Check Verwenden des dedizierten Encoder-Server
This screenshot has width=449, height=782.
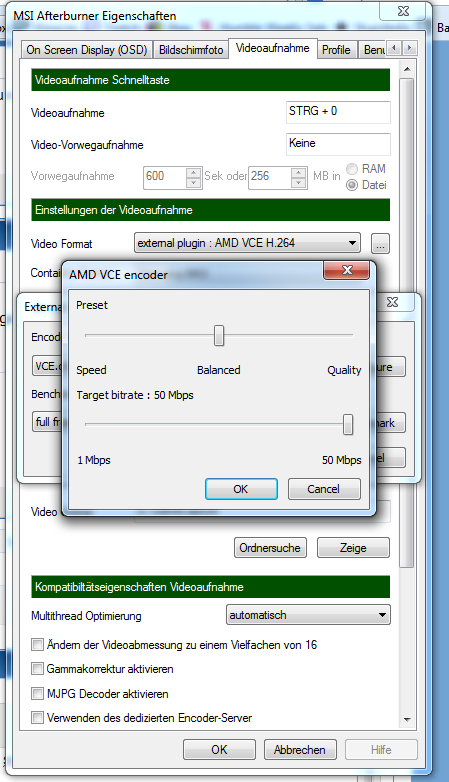[x=37, y=718]
